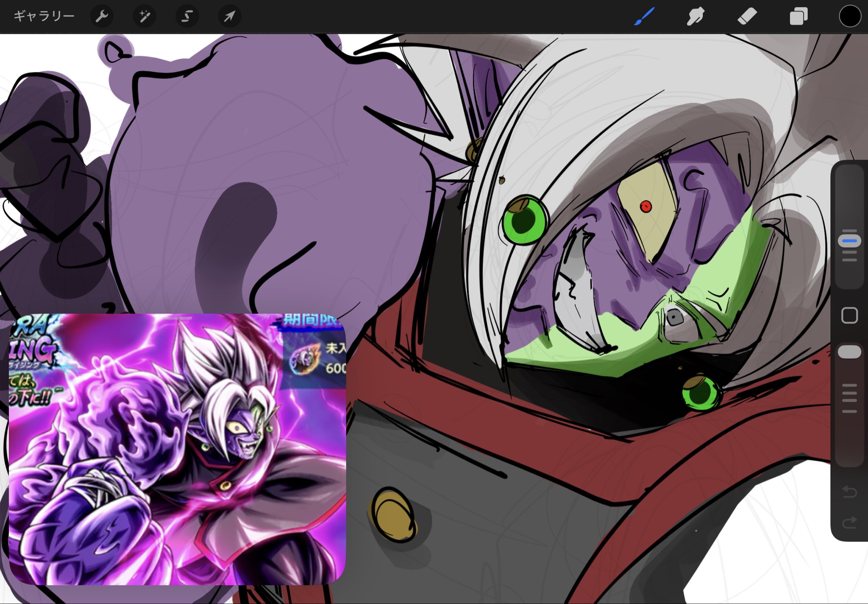
Task: Select the Brush paint tool
Action: [x=644, y=17]
